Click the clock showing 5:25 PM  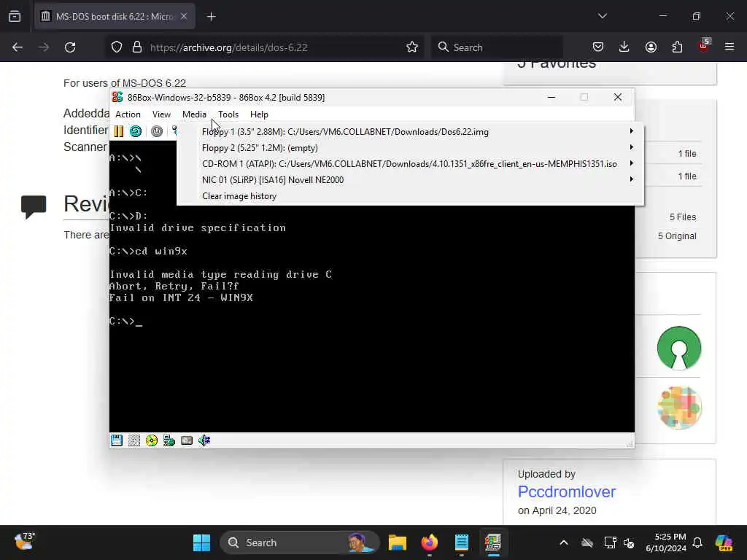point(665,542)
